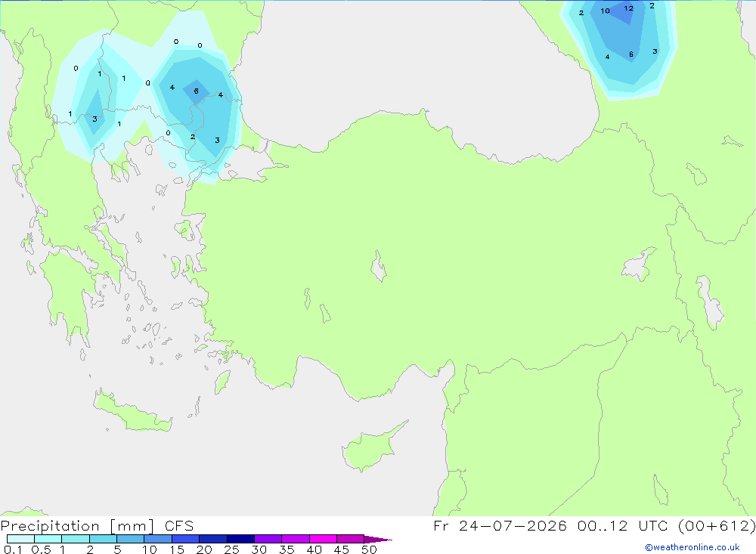Click the '35' legend scale label

[x=287, y=549]
